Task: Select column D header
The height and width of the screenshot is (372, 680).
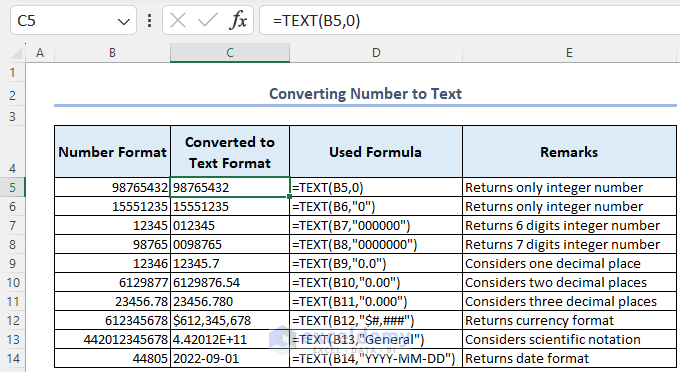Action: click(x=376, y=53)
